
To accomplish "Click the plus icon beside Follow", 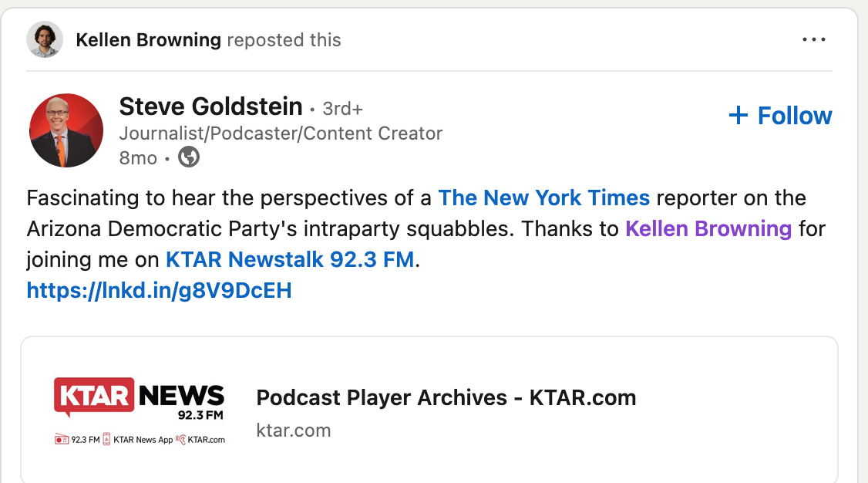I will tap(738, 116).
